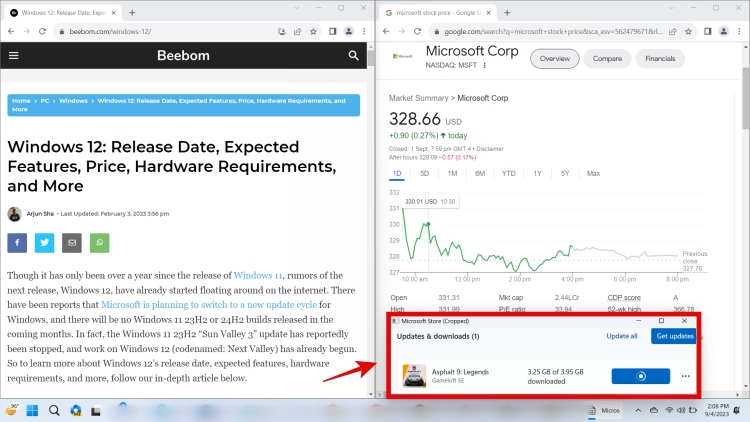Click the Beebom search magnifier icon
Image resolution: width=750 pixels, height=422 pixels.
pyautogui.click(x=354, y=56)
